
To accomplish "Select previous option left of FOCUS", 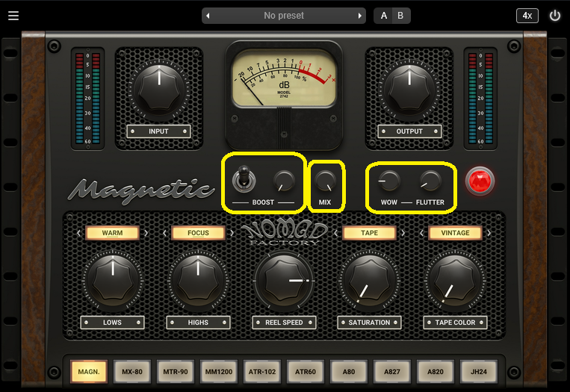I will point(164,233).
